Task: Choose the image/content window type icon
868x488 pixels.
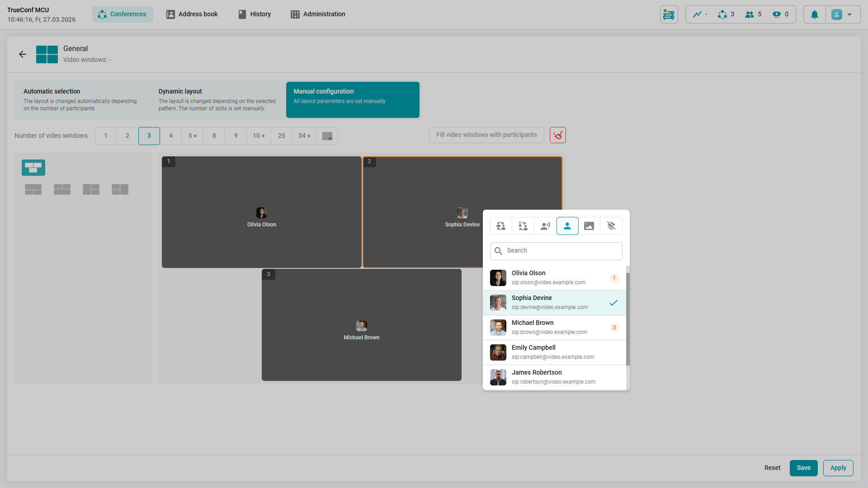Action: [589, 226]
